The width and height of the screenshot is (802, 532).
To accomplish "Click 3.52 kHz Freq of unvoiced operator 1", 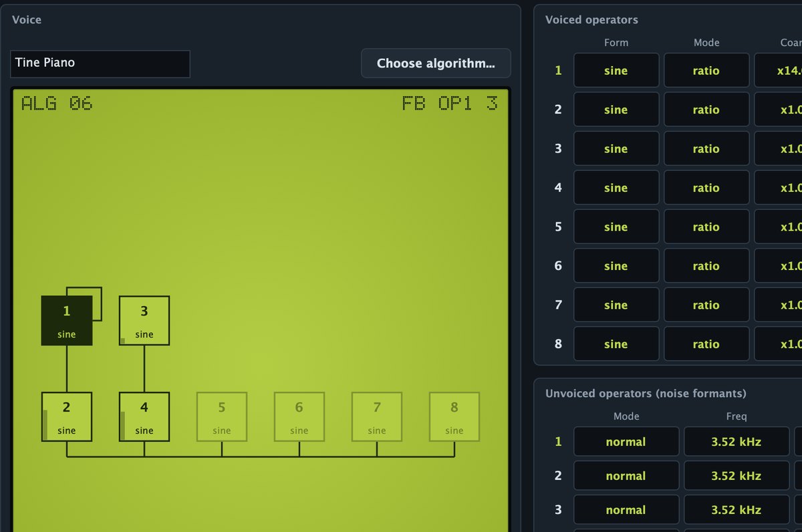I will pyautogui.click(x=736, y=442).
